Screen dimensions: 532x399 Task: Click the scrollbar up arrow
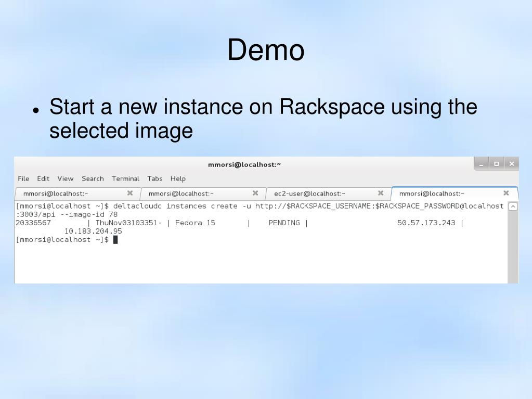click(x=513, y=207)
